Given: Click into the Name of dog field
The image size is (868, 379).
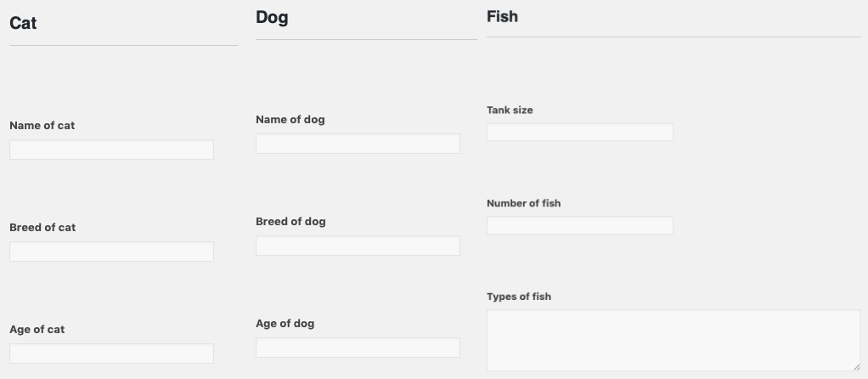Looking at the screenshot, I should point(358,144).
